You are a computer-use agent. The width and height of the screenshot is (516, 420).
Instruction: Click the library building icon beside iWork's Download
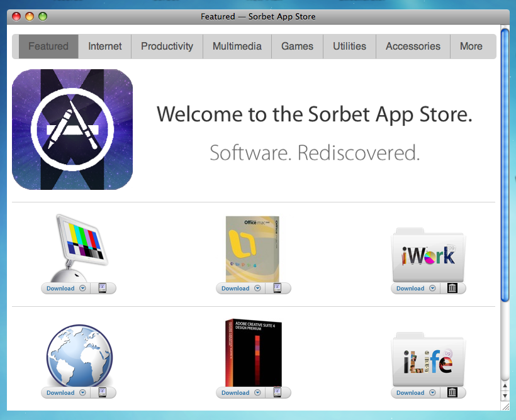452,288
